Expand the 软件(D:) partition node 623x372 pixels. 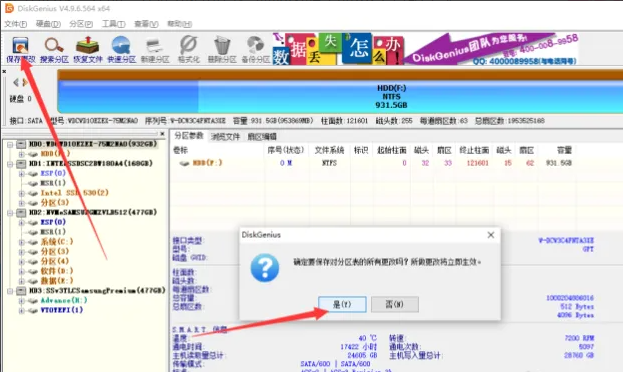pos(22,272)
